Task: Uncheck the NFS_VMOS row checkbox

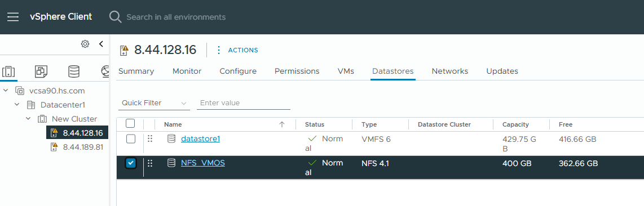Action: coord(131,163)
